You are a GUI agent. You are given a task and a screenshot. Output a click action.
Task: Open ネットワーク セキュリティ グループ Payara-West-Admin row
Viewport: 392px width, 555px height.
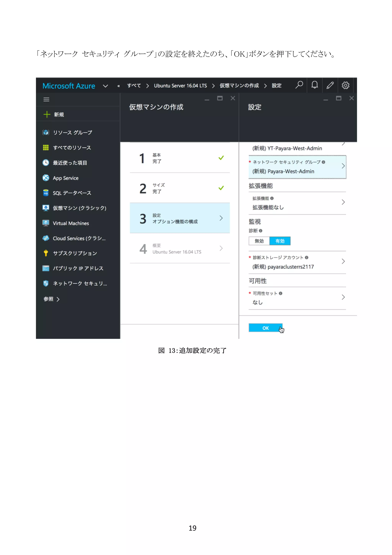tap(297, 167)
